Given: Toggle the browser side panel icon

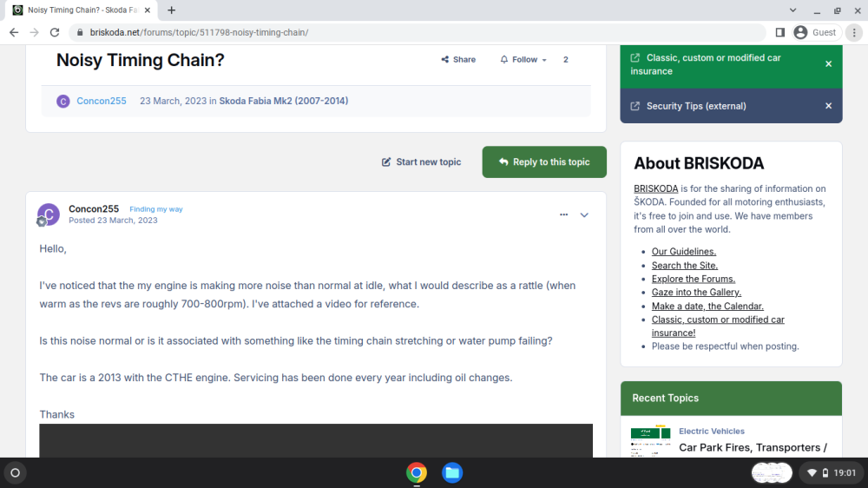Looking at the screenshot, I should (780, 33).
